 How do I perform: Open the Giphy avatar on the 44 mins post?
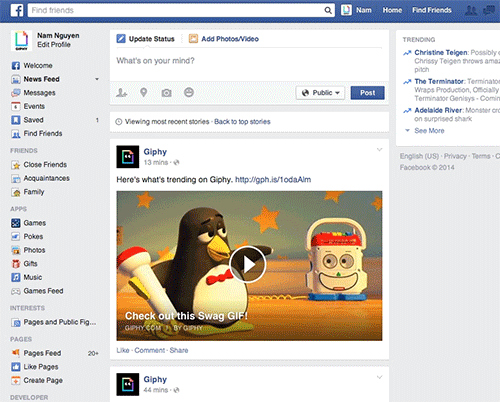pos(128,384)
